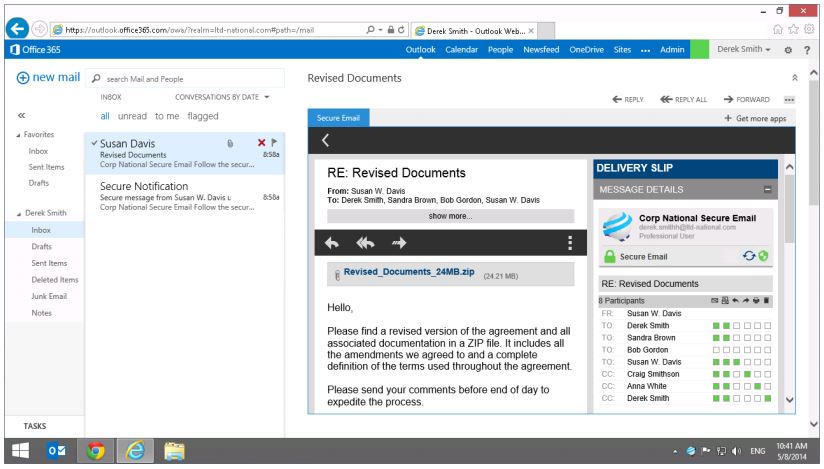The width and height of the screenshot is (824, 469).
Task: Open Newsfeed in Office 365 navigation
Action: click(541, 49)
